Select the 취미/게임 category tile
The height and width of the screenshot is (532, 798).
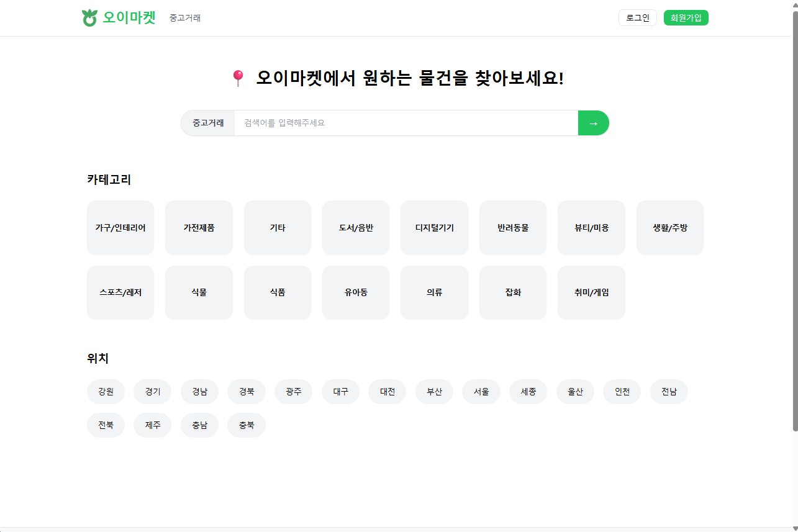point(591,292)
